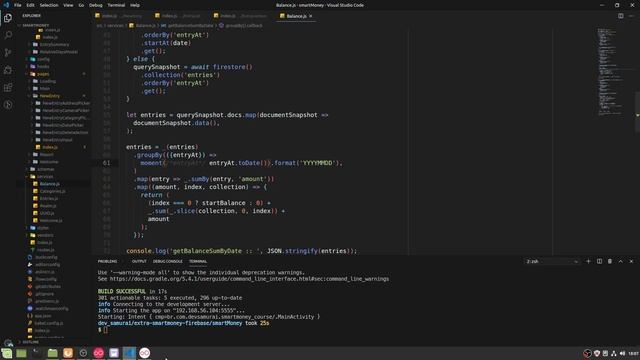This screenshot has width=640, height=360.
Task: Open the terminal shell selector dropdown
Action: click(x=552, y=261)
